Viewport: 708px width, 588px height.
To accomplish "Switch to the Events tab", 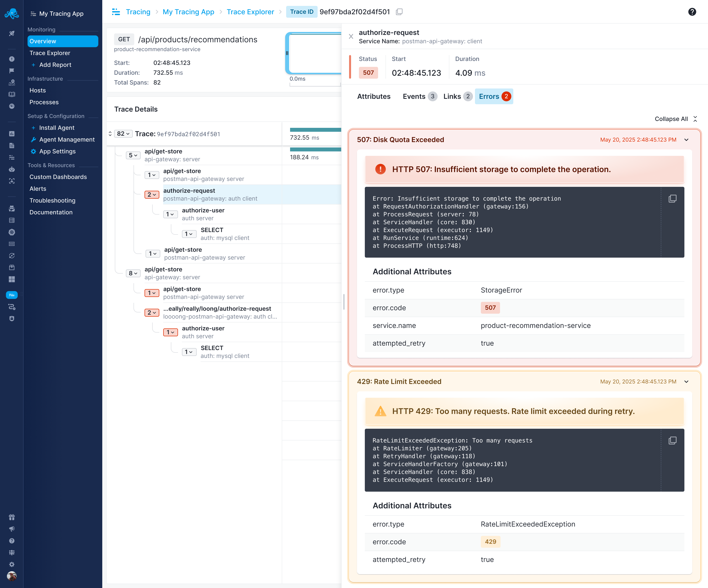I will pos(420,96).
